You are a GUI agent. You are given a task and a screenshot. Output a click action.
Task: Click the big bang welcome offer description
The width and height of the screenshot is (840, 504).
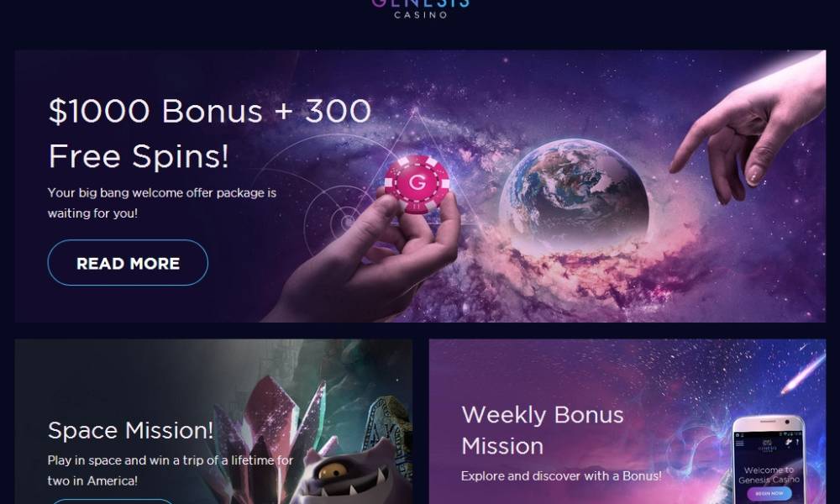(162, 202)
